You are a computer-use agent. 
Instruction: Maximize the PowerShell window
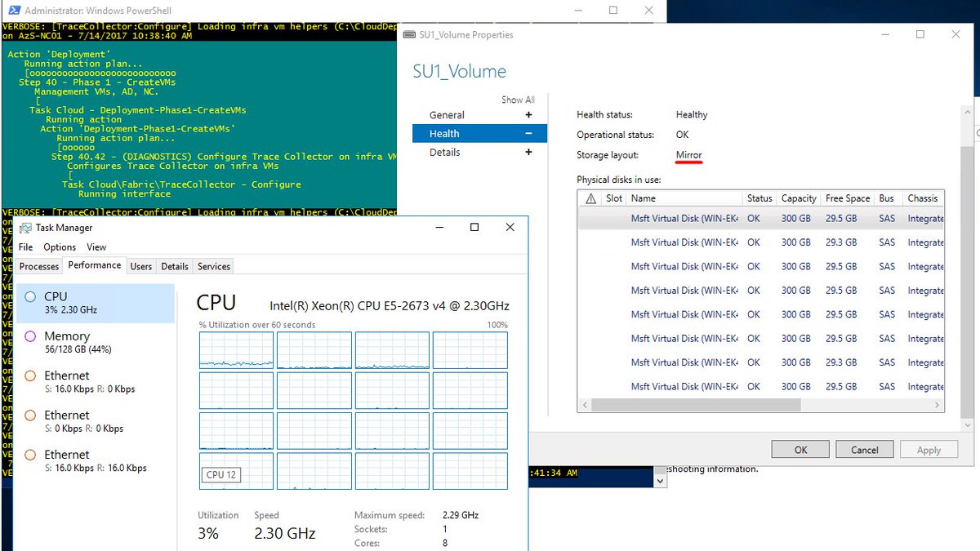coord(612,11)
